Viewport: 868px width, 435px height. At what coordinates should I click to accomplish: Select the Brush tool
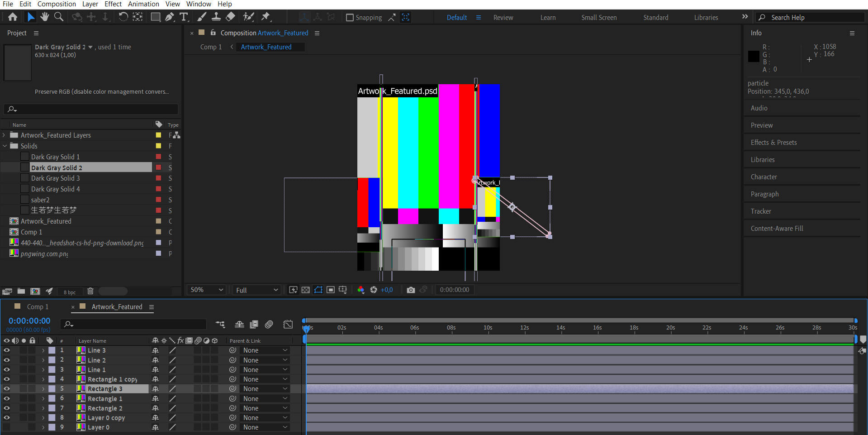pos(202,17)
